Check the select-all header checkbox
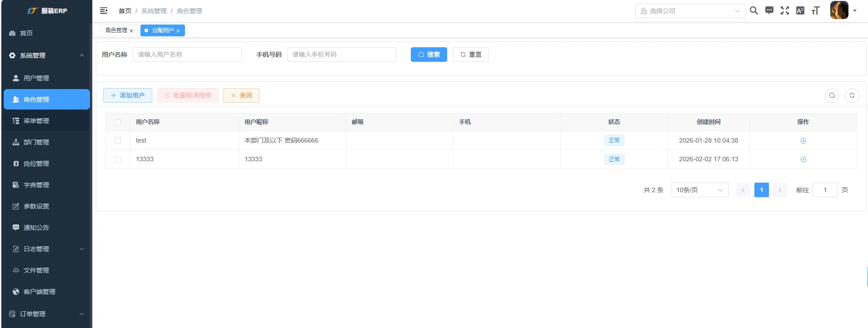Screen dimensions: 868x328 [118, 122]
